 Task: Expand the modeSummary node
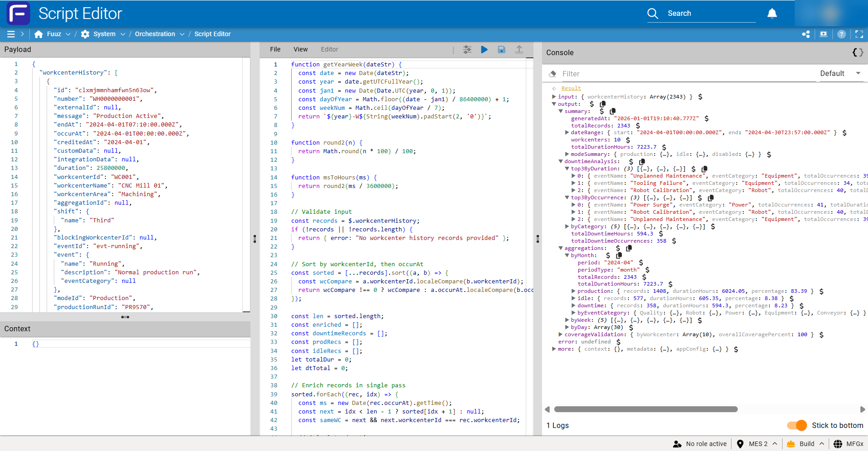[x=567, y=154]
